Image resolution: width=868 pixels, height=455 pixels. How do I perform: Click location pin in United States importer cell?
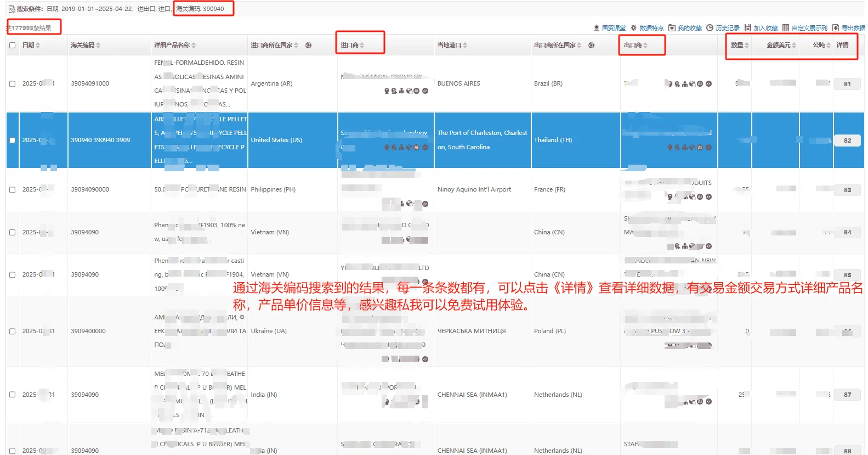point(387,147)
